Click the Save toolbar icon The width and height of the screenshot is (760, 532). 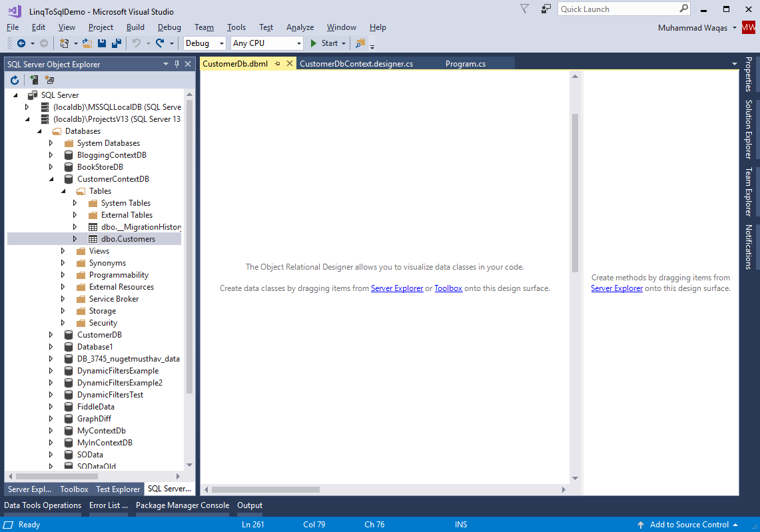click(102, 43)
